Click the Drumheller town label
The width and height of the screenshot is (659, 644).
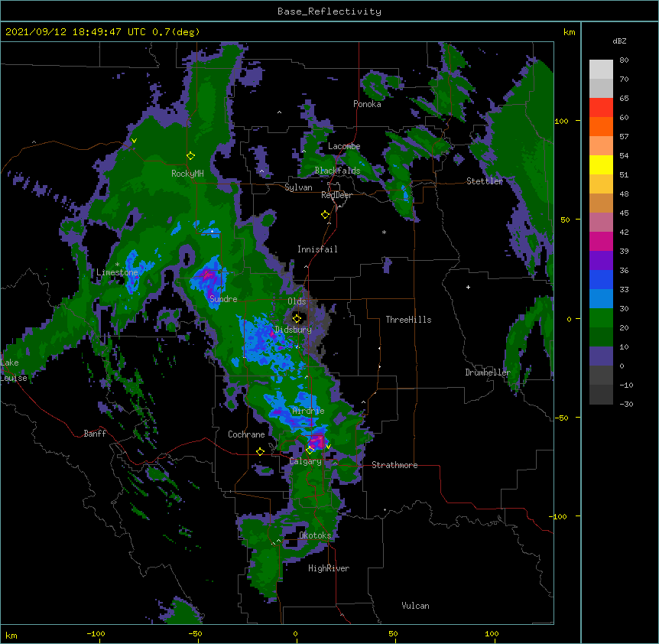pyautogui.click(x=488, y=372)
